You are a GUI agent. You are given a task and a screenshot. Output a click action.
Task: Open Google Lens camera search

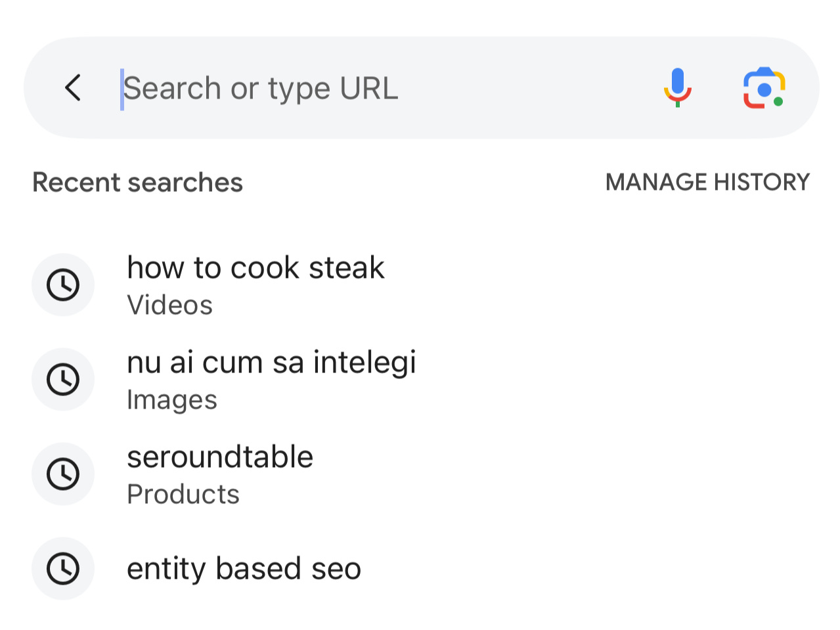click(x=764, y=87)
